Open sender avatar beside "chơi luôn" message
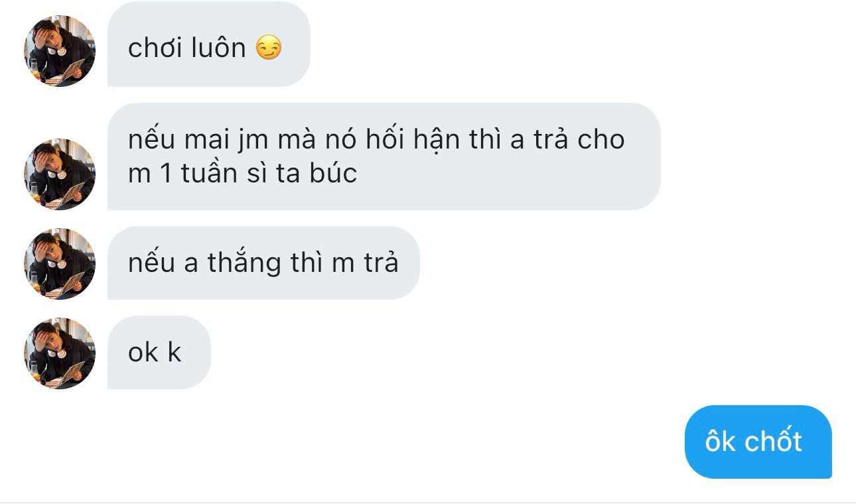 click(60, 51)
